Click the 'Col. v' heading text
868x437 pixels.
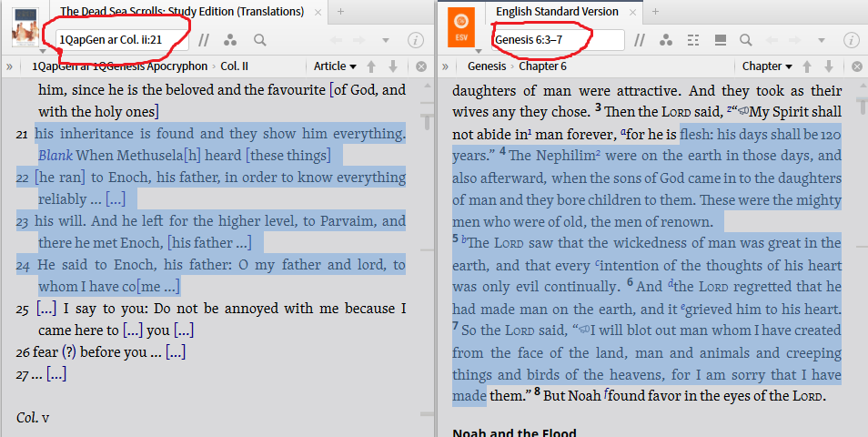[33, 417]
